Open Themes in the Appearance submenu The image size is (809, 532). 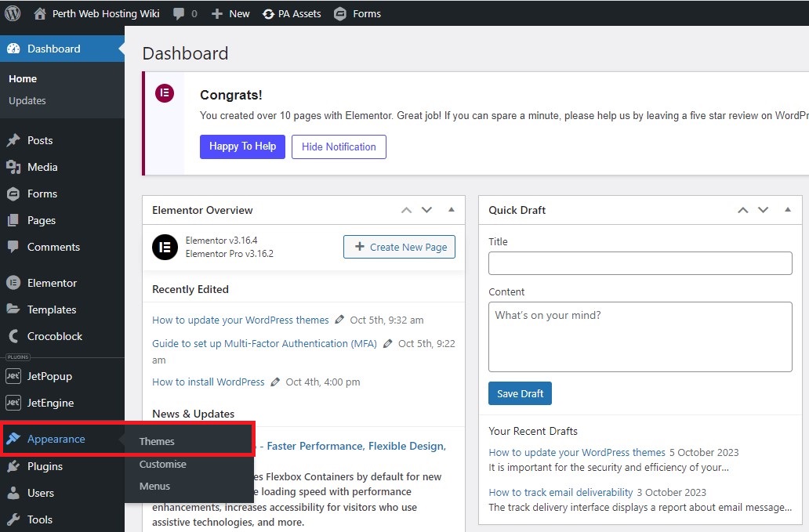point(157,441)
